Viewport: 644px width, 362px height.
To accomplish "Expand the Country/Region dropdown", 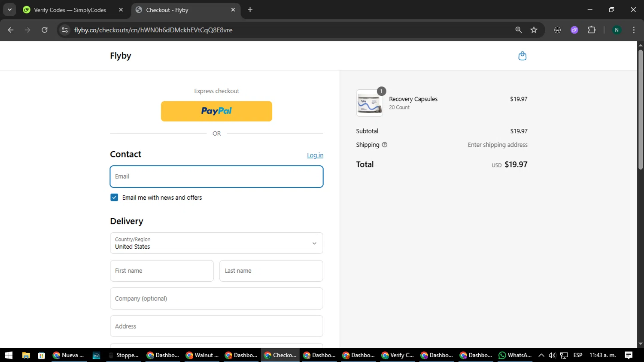I will [216, 243].
